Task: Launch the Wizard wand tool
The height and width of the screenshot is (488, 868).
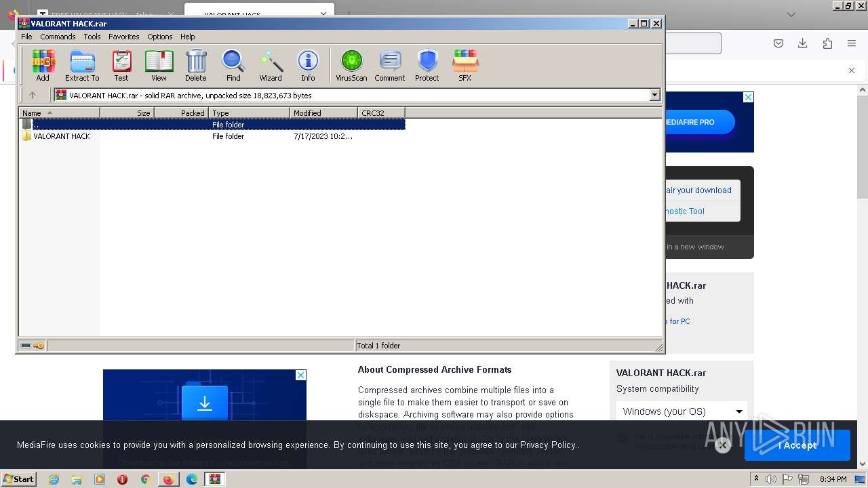Action: click(x=271, y=66)
